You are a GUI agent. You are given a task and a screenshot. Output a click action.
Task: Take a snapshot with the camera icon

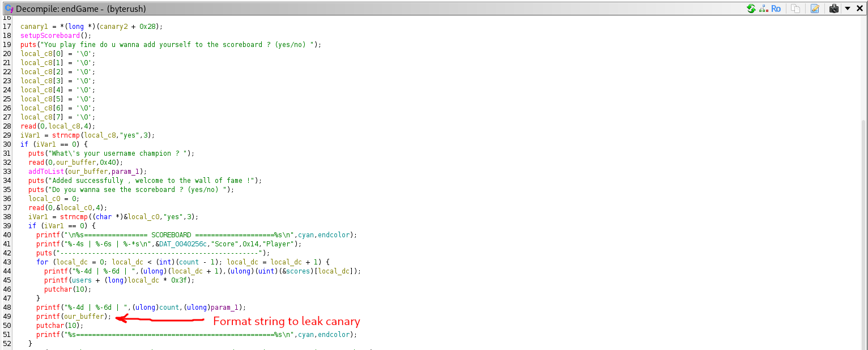click(834, 8)
